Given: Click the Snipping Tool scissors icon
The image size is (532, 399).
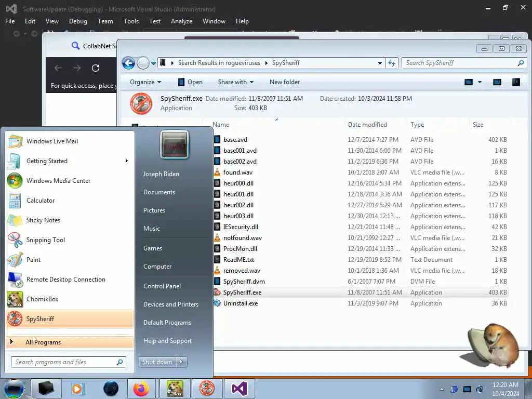Looking at the screenshot, I should click(x=15, y=240).
